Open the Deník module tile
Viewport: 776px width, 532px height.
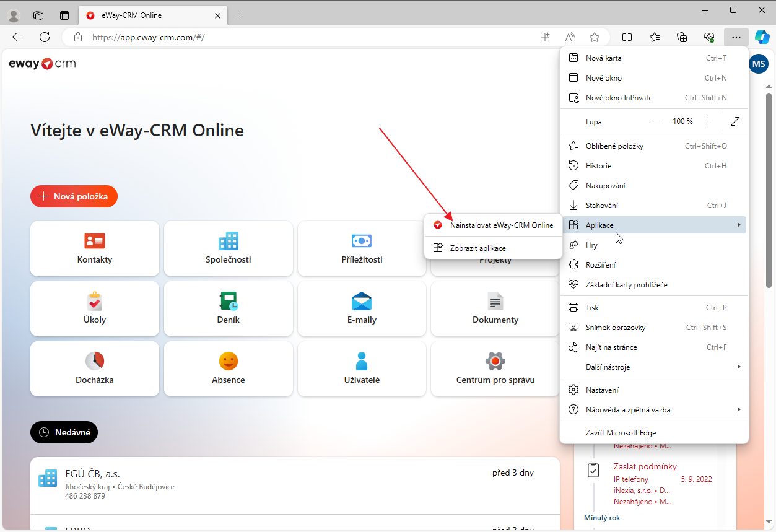(229, 308)
